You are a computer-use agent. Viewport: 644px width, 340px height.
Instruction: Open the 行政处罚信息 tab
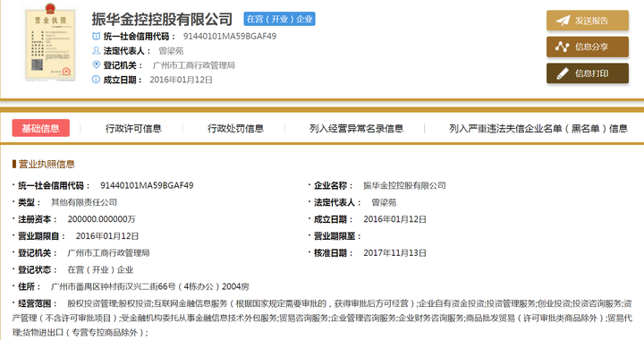[235, 129]
